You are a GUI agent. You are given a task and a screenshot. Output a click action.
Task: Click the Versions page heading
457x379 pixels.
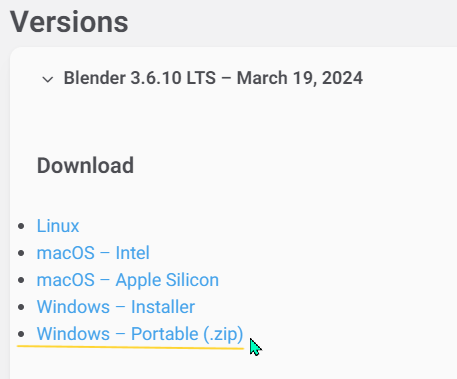click(69, 22)
